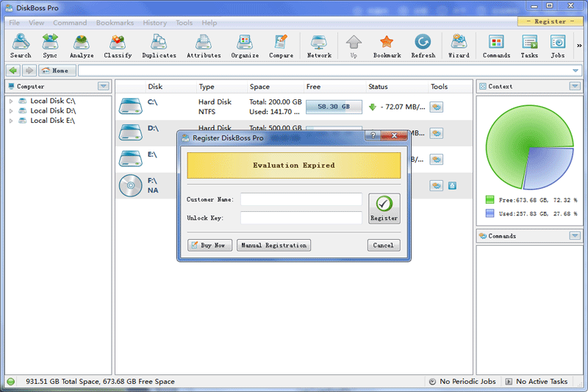
Task: Select the Classify toolbar icon
Action: (118, 46)
